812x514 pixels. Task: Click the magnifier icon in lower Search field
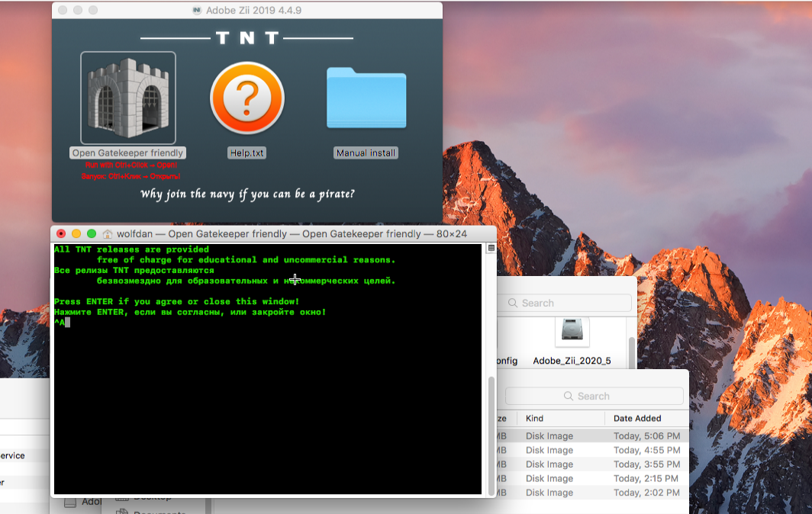click(568, 396)
